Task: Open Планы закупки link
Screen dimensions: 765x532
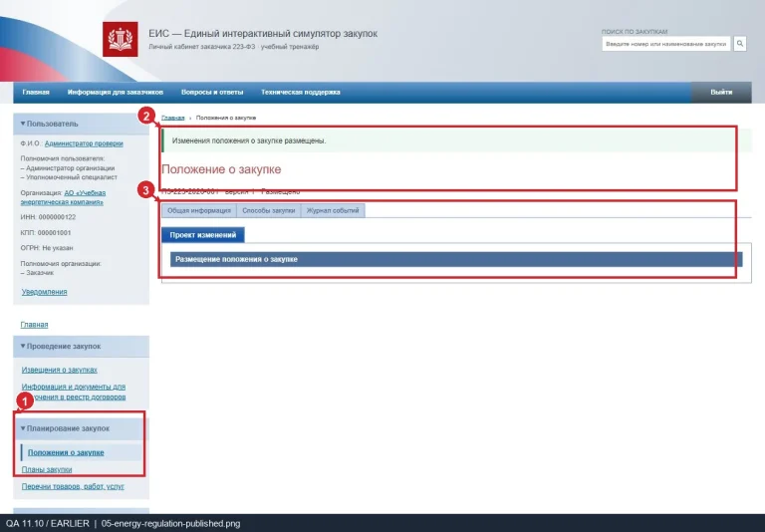Action: click(x=47, y=469)
